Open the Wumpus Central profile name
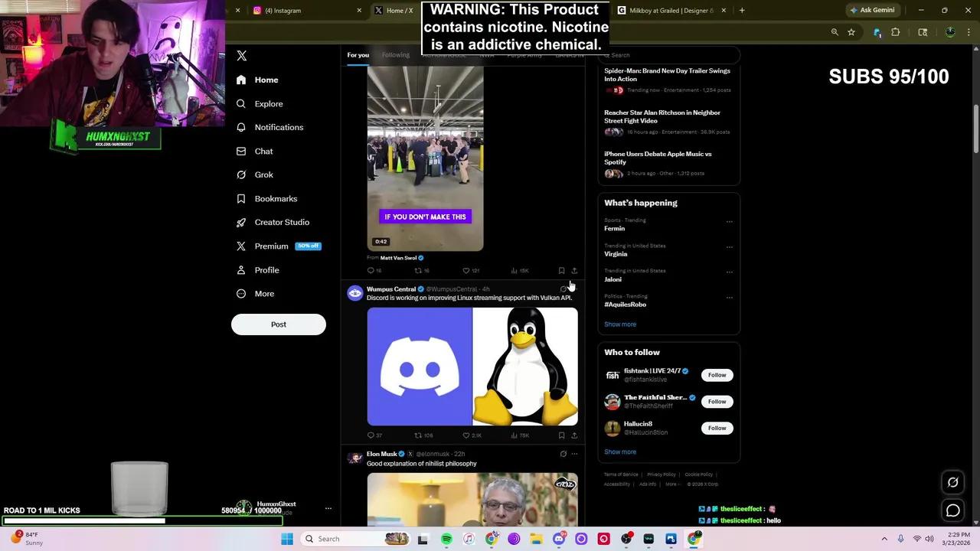This screenshot has height=551, width=980. click(x=391, y=289)
